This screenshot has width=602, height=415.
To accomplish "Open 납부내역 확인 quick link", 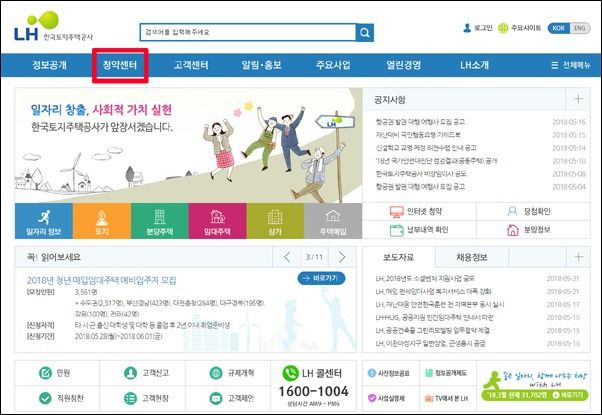I will tap(419, 230).
